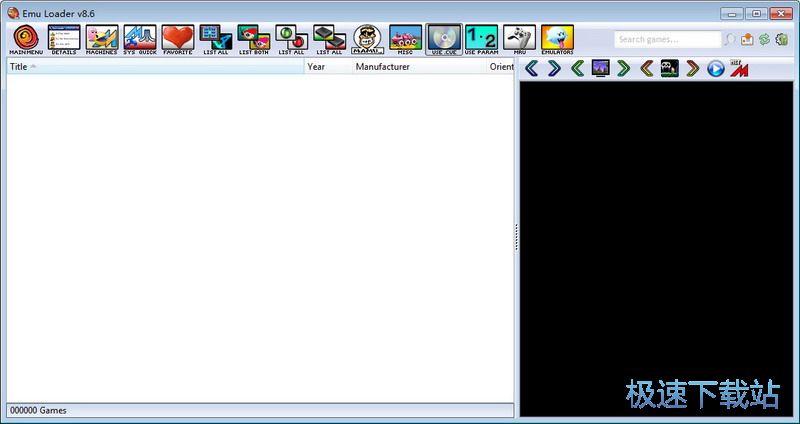Open the Machines toolbar icon
The width and height of the screenshot is (800, 424).
pyautogui.click(x=101, y=39)
